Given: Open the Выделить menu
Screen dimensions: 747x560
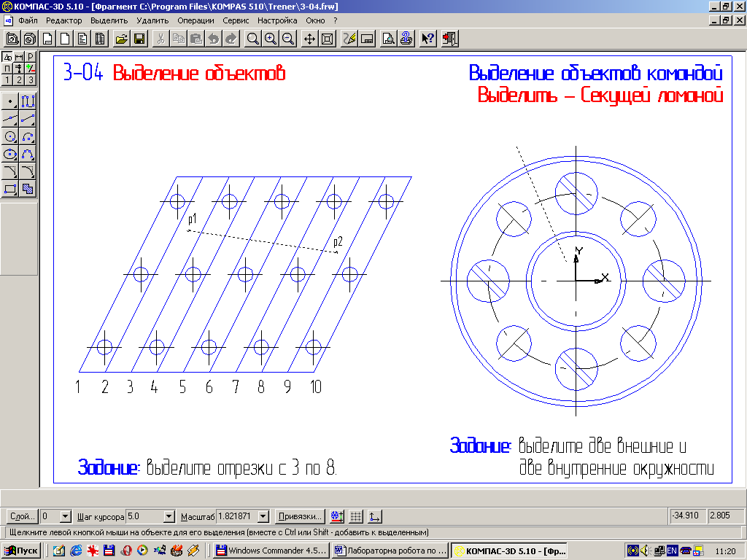Looking at the screenshot, I should click(109, 20).
